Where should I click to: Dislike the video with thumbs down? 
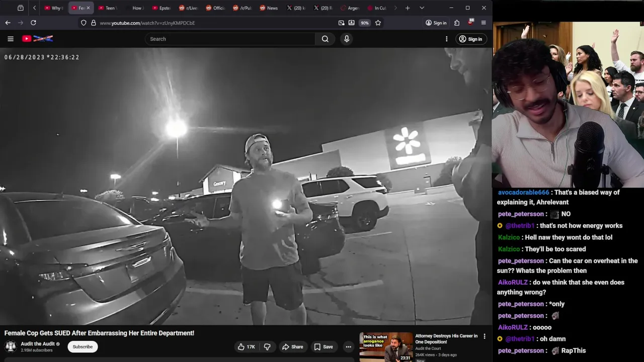tap(267, 347)
